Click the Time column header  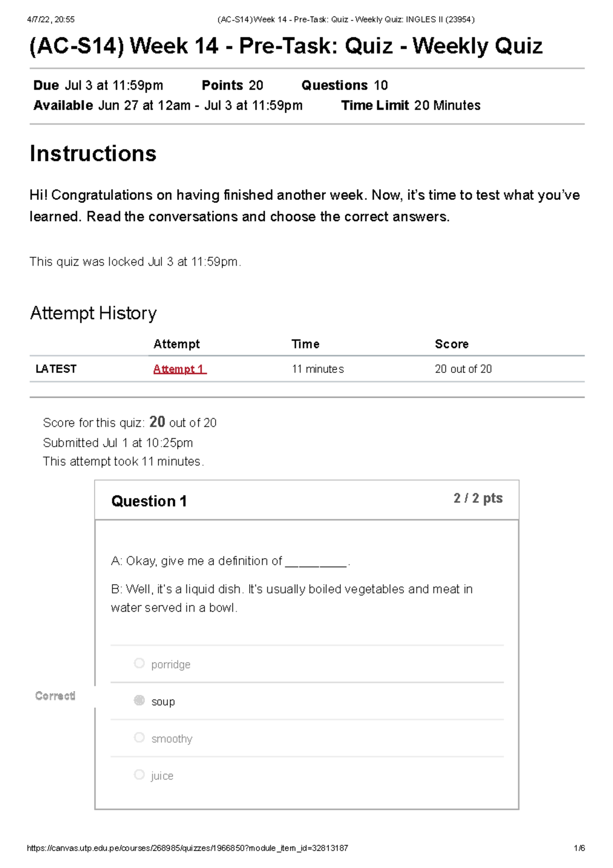coord(305,344)
